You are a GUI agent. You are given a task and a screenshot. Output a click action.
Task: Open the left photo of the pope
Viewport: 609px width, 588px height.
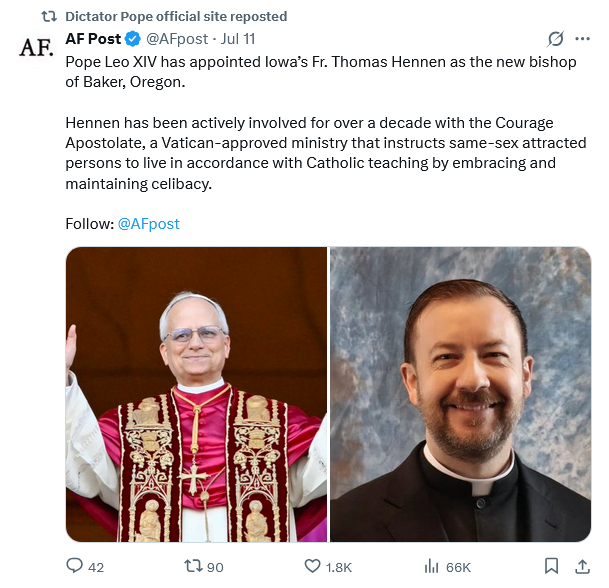196,394
